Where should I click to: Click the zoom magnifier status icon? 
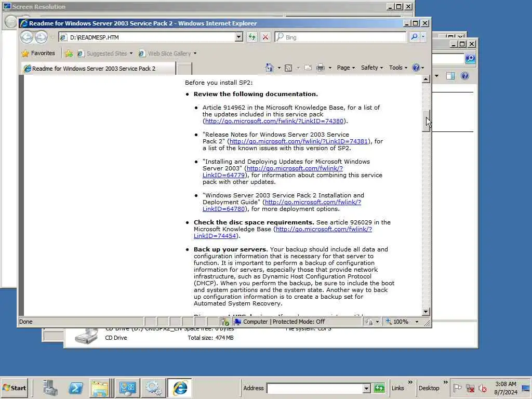(x=389, y=322)
